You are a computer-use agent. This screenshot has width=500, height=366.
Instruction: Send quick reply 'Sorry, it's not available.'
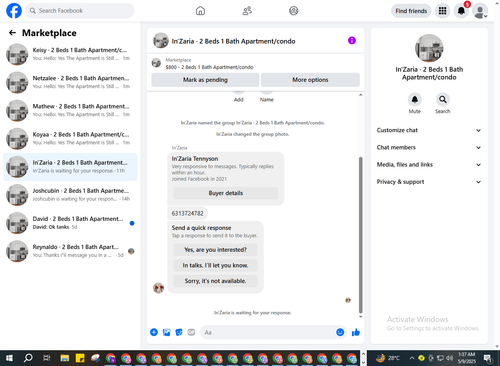click(x=215, y=281)
